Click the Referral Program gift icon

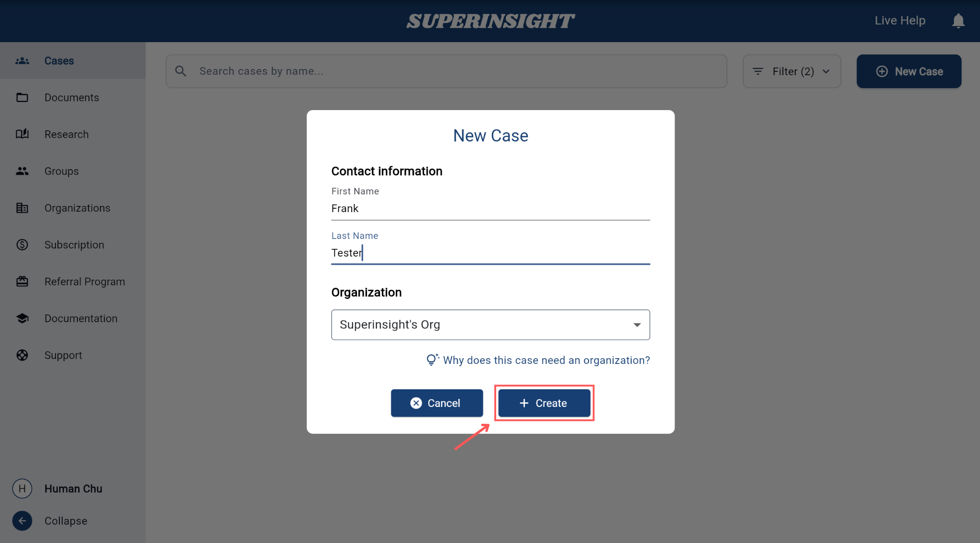[x=22, y=282]
